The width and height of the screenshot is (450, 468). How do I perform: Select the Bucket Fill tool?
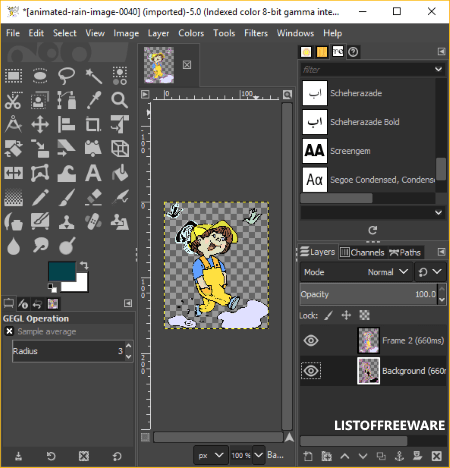pyautogui.click(x=120, y=173)
